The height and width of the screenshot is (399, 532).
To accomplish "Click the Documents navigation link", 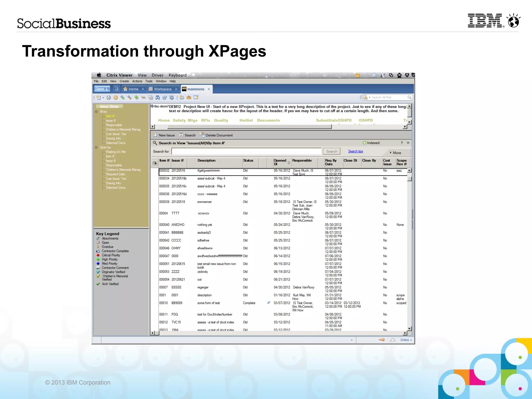I will point(268,120).
